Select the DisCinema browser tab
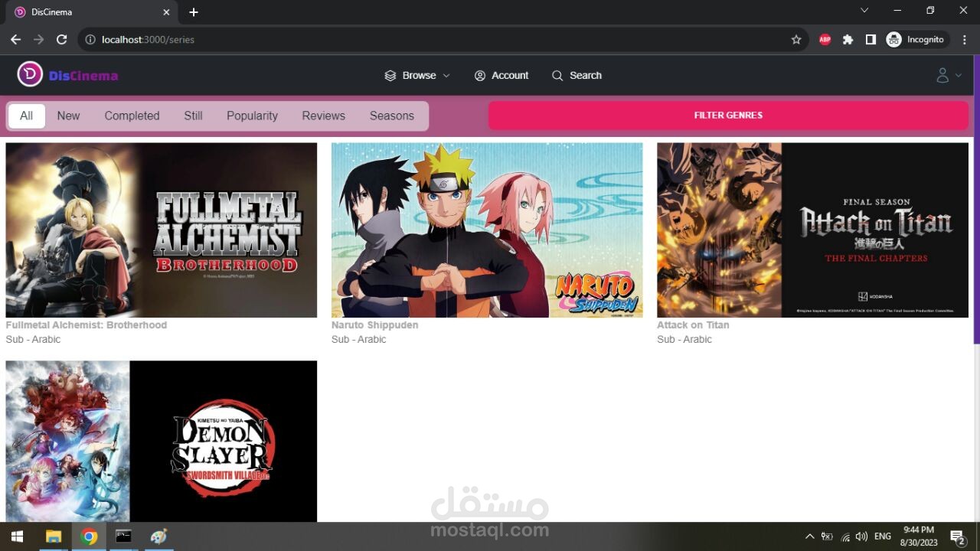This screenshot has width=980, height=551. click(x=92, y=12)
